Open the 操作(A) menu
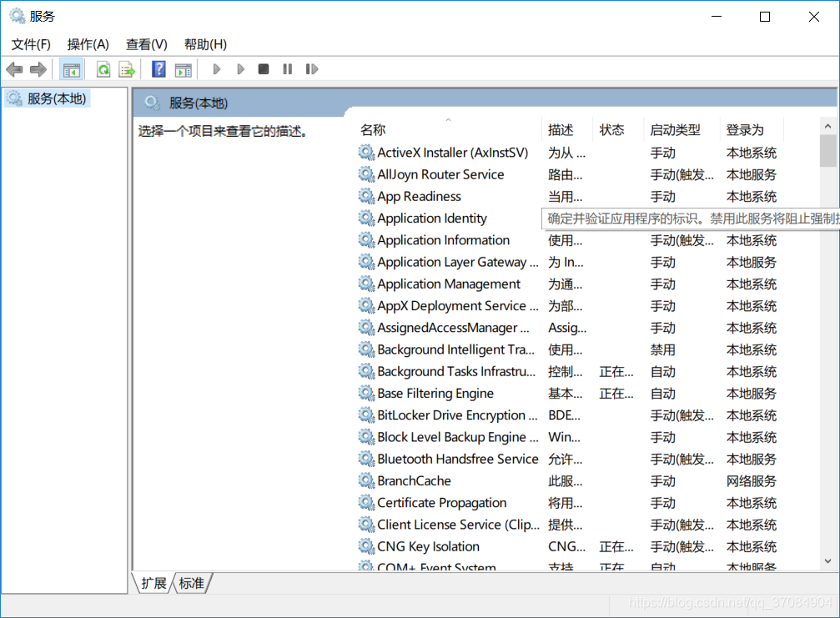The width and height of the screenshot is (840, 618). (88, 44)
